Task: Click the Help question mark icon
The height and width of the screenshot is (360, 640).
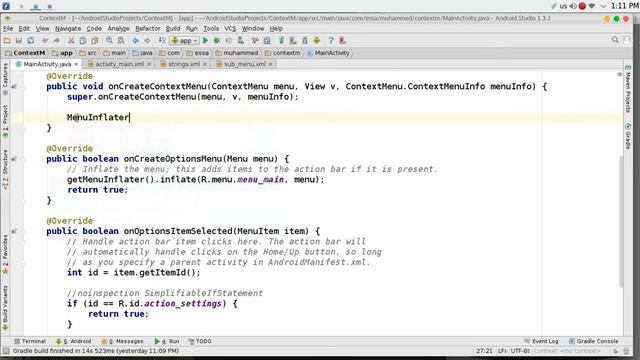Action: (x=331, y=40)
